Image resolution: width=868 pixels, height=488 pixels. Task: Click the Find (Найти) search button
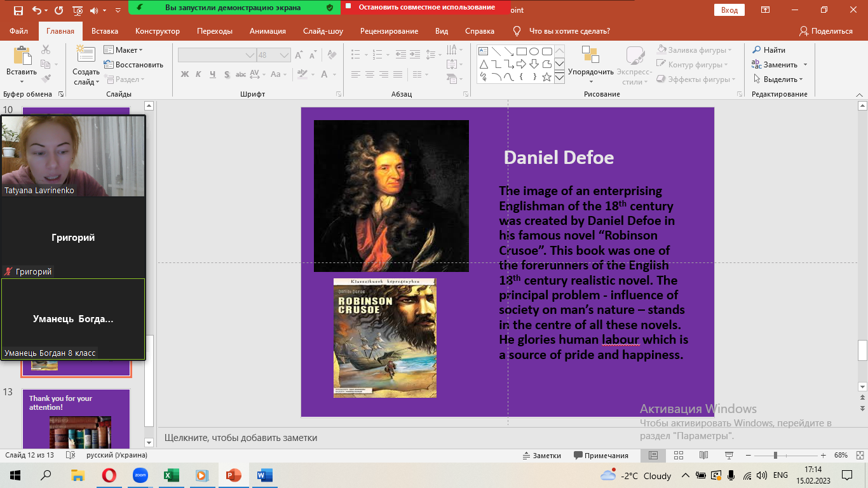pos(769,50)
